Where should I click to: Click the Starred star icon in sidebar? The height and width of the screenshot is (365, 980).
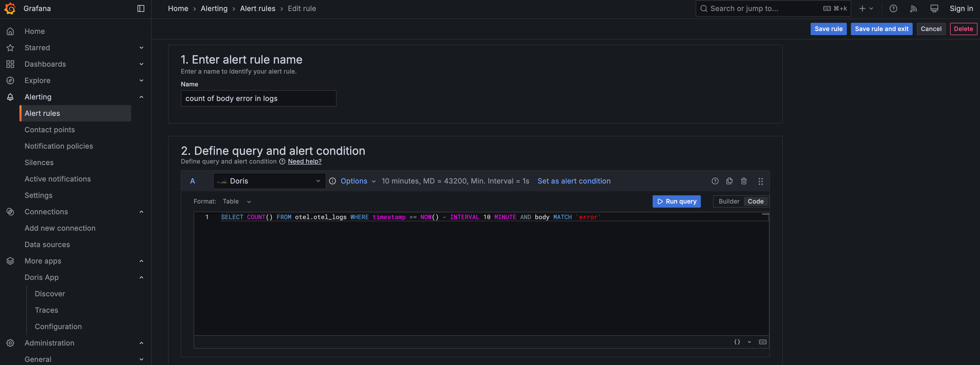point(10,48)
